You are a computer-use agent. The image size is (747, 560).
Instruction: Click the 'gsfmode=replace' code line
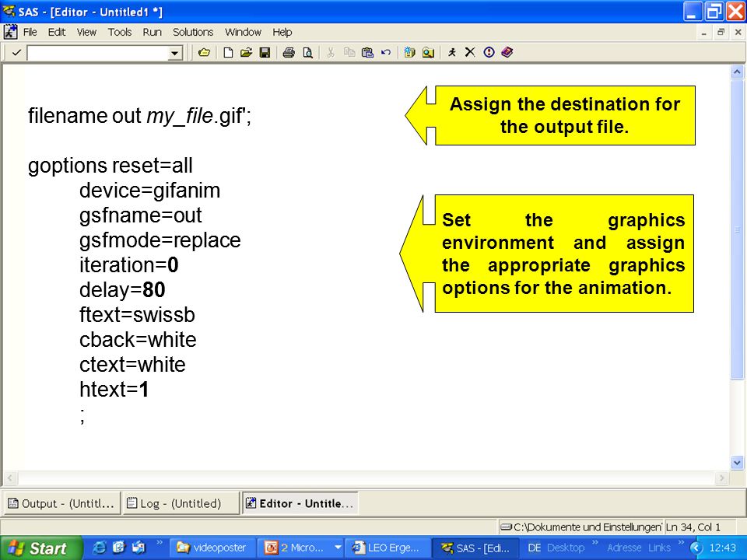(160, 240)
